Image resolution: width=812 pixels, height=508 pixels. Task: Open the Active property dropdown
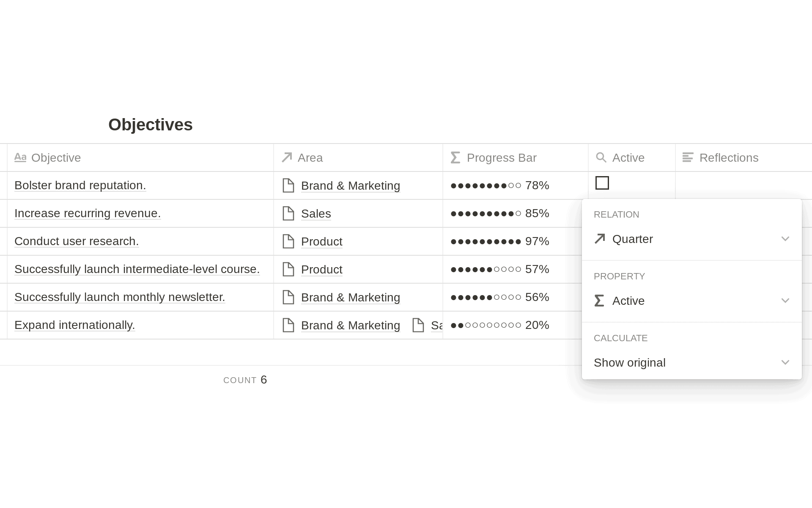pyautogui.click(x=785, y=301)
